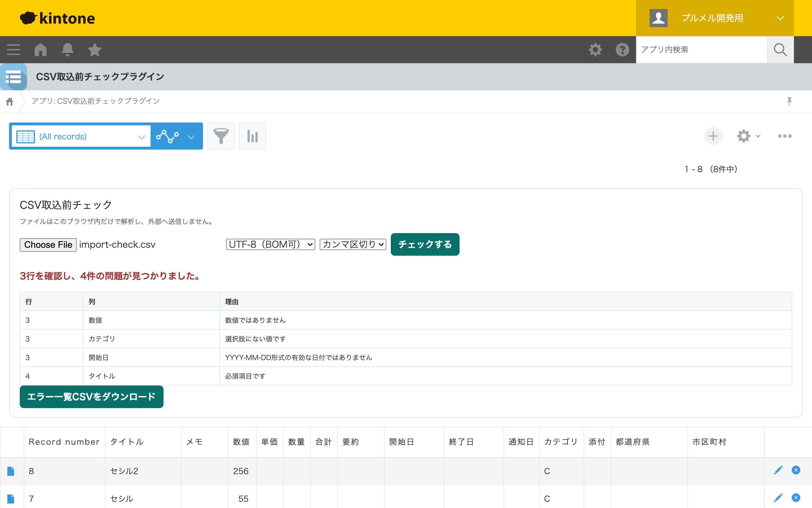Viewport: 812px width, 508px height.
Task: Click error reason 数値ではありません
Action: pos(255,320)
